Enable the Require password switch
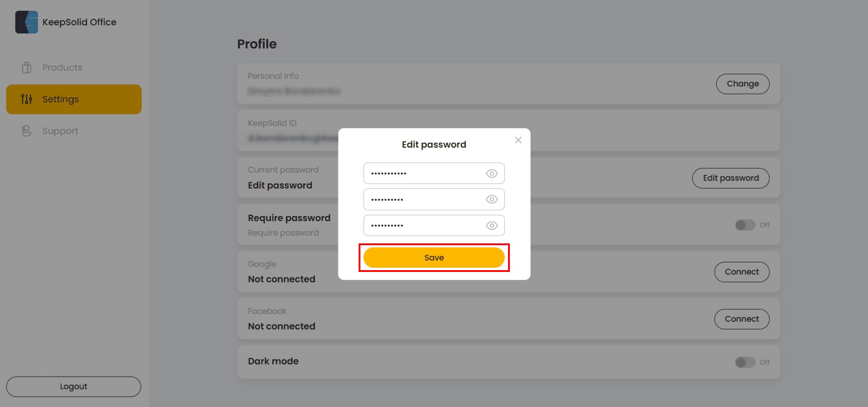 745,225
